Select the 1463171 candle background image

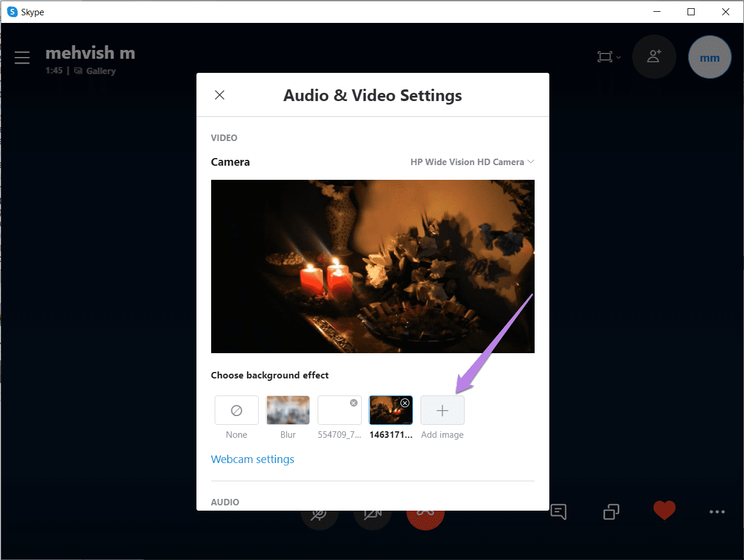[391, 410]
